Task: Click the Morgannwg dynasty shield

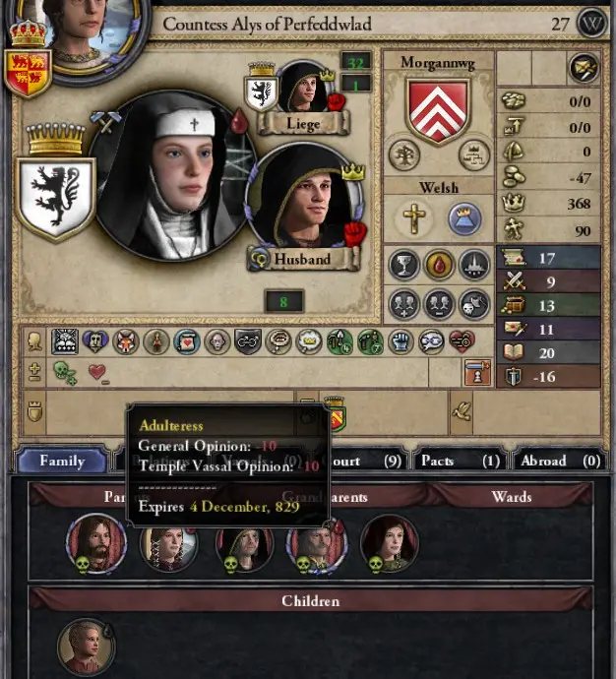Action: [438, 111]
